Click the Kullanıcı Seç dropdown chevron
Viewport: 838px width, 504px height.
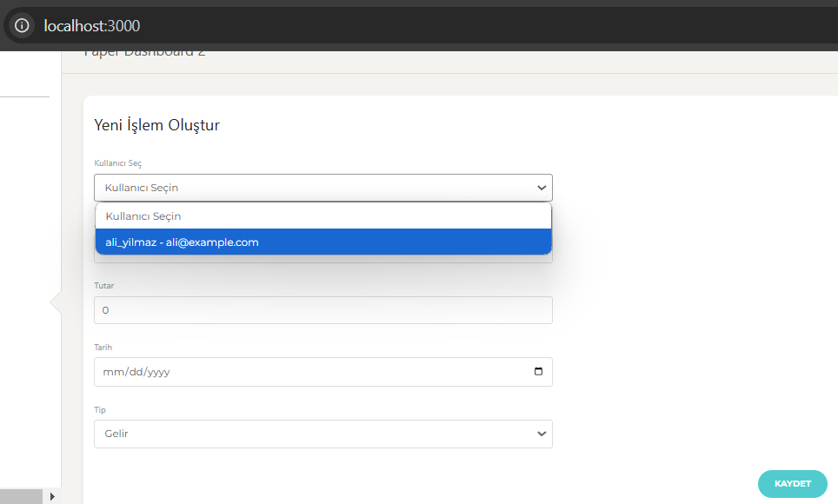(542, 188)
